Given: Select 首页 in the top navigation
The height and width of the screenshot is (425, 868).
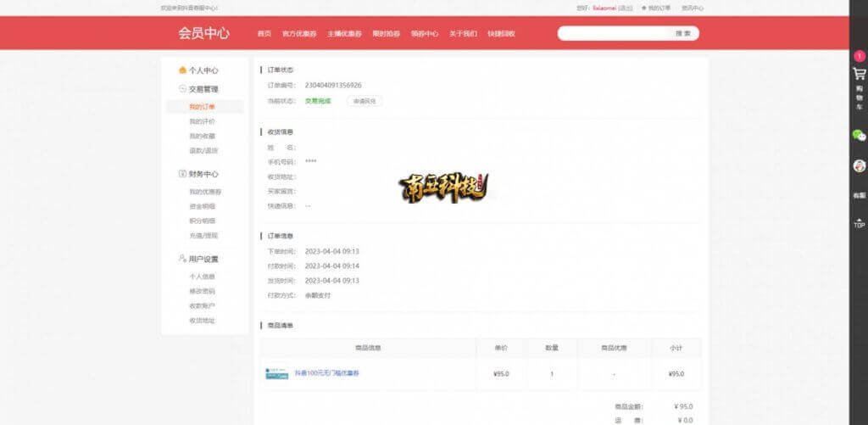Looking at the screenshot, I should (264, 34).
